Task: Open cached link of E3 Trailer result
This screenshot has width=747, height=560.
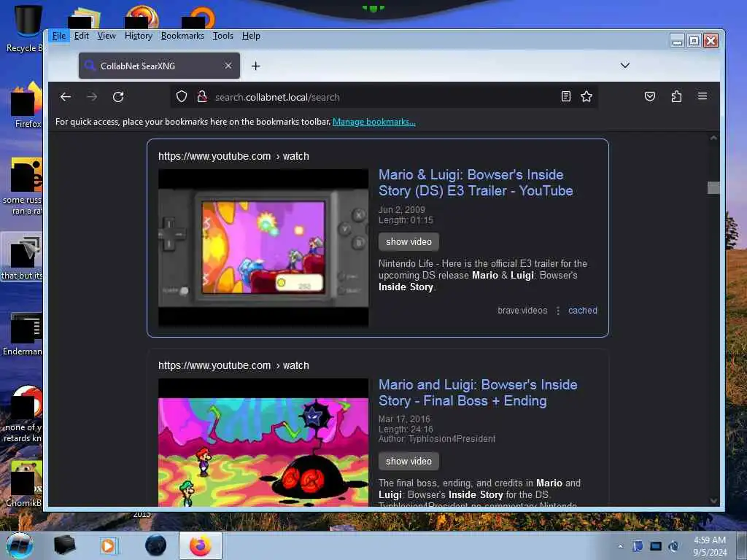Action: click(x=583, y=311)
